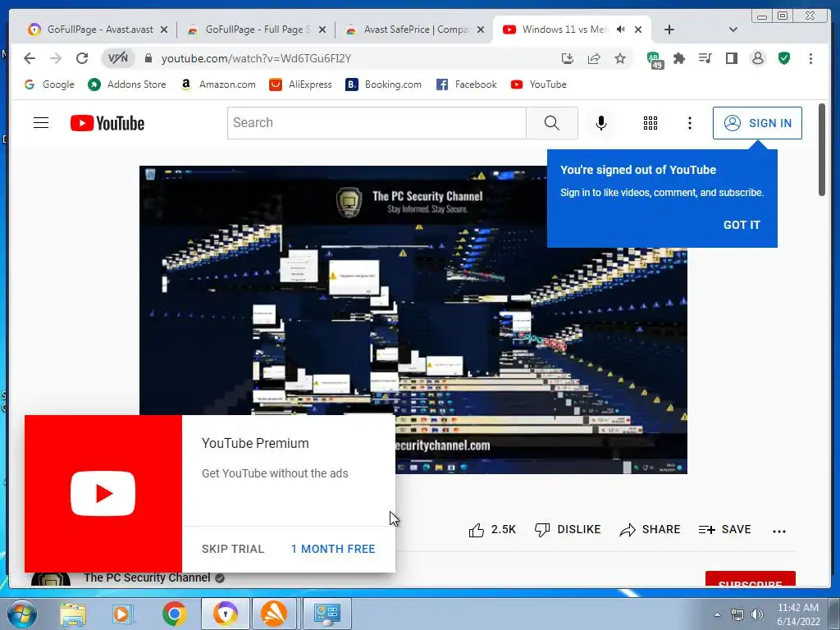
Task: Open The PC Security Channel page
Action: click(x=147, y=578)
